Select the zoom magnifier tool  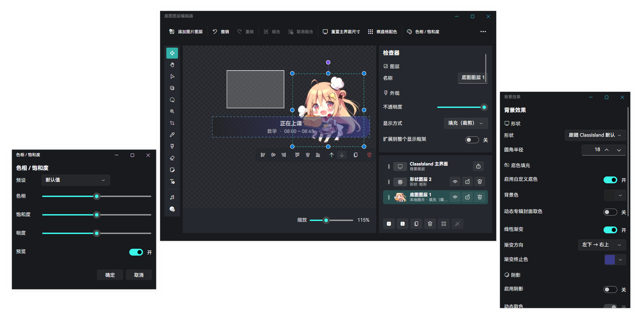point(172,111)
